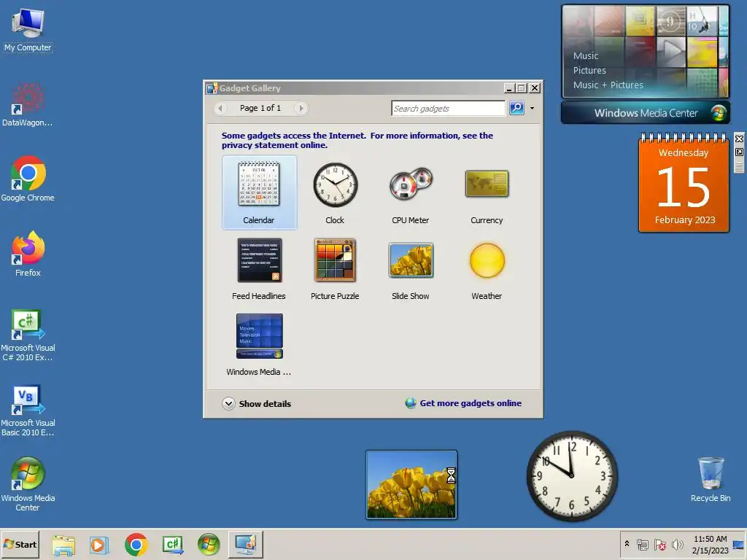Grab the Calendar gadget drag handle
This screenshot has height=560, width=747.
click(x=739, y=166)
